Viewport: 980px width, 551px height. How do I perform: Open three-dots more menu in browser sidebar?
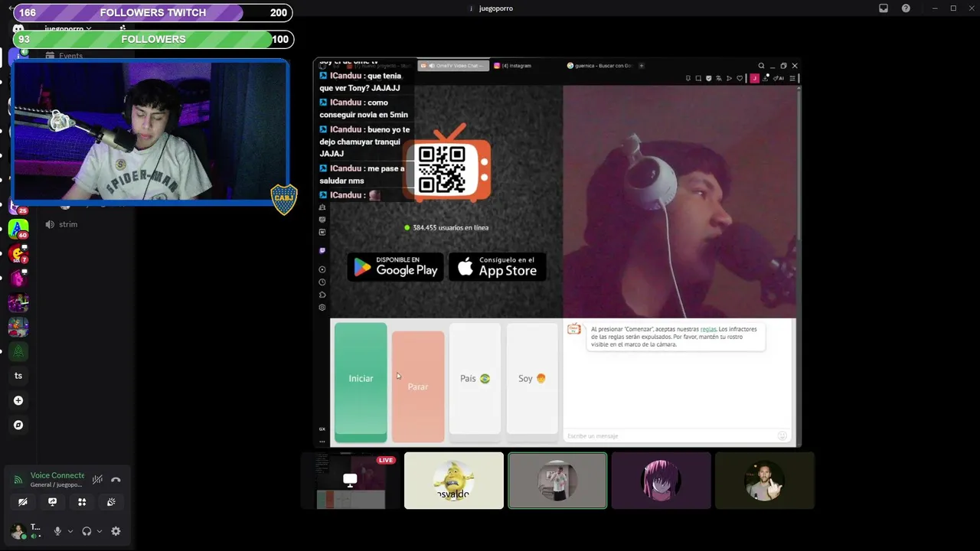pyautogui.click(x=322, y=441)
